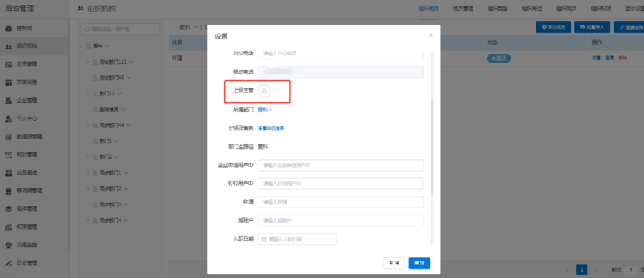This screenshot has width=644, height=278.
Task: Open 日志管理 sidebar item
Action: (26, 263)
